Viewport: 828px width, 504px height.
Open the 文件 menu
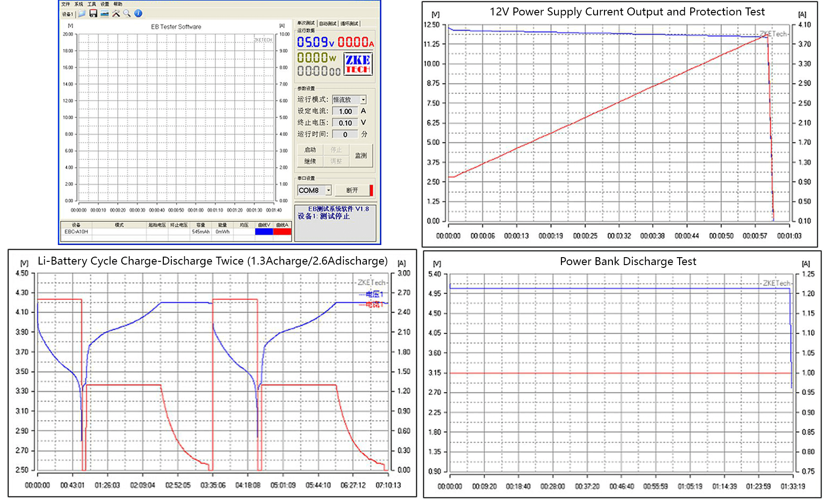[66, 4]
